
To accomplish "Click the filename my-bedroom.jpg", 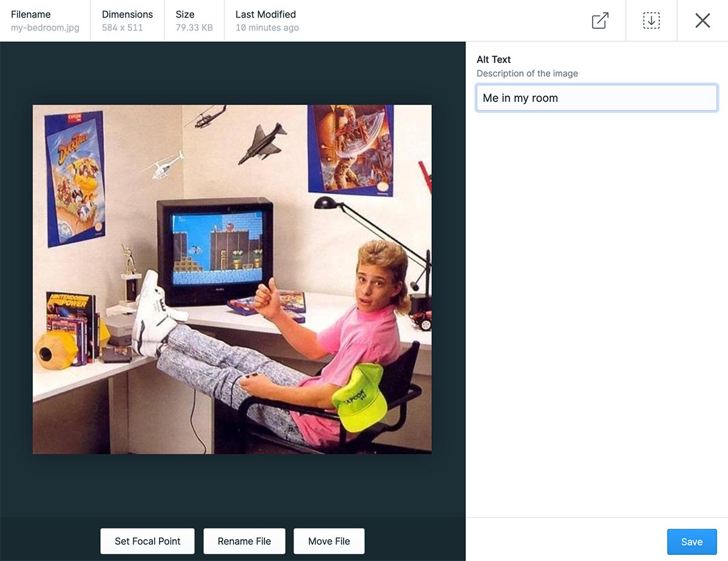I will 45,27.
